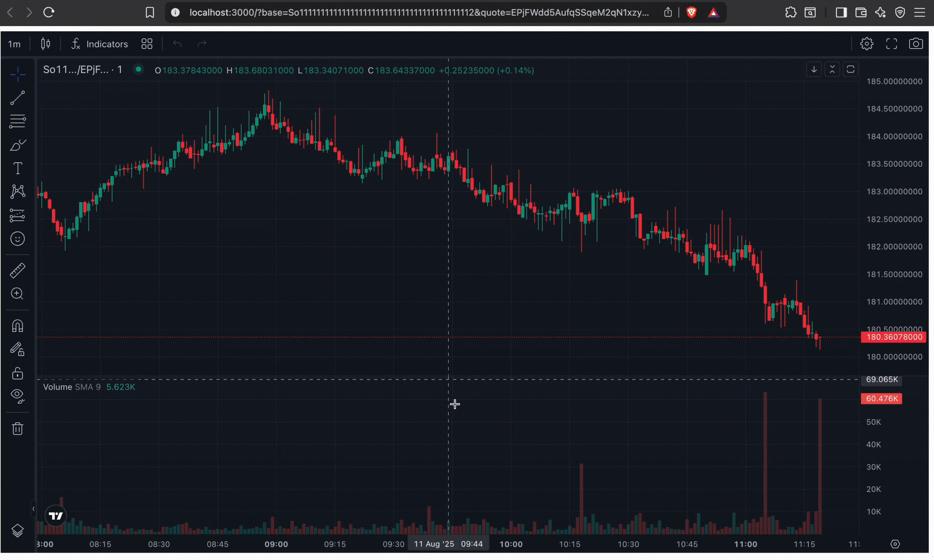Click the green market status dot

[139, 69]
